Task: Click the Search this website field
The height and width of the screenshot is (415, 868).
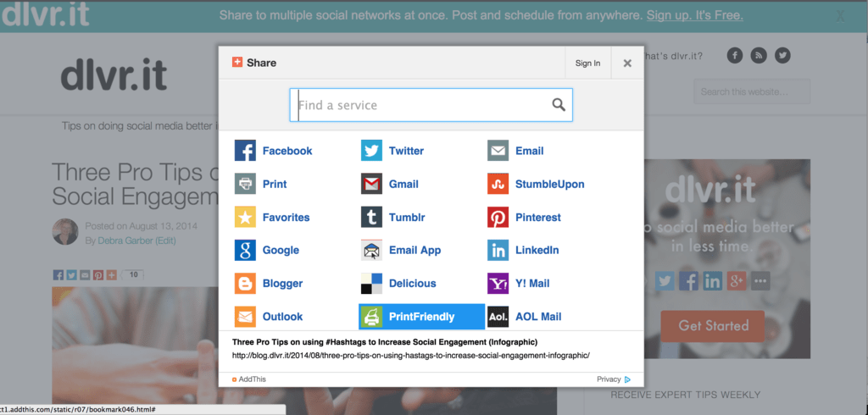Action: click(752, 91)
